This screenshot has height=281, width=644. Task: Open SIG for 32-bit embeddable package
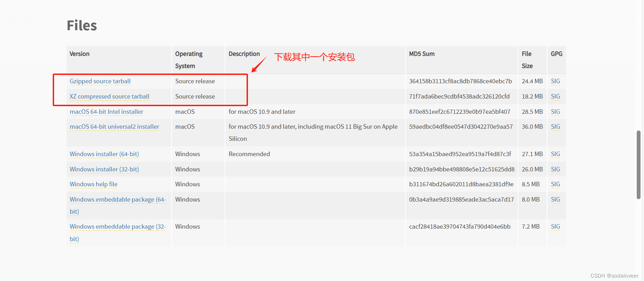555,227
